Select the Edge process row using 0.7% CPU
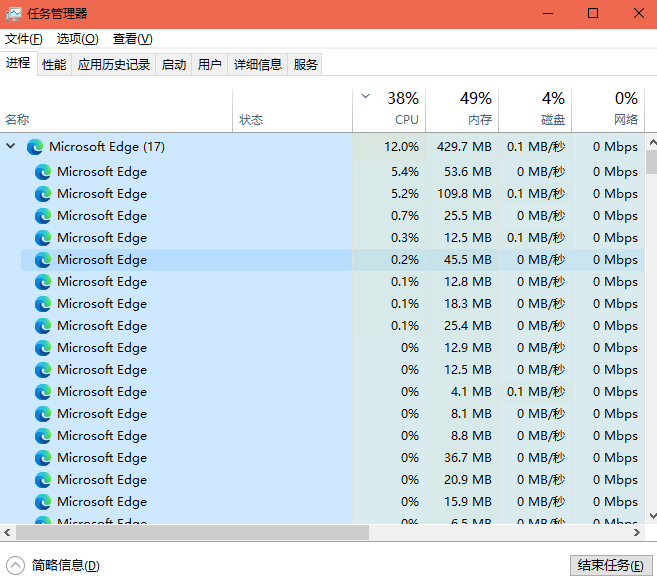Screen dimensions: 657x582 pos(322,216)
